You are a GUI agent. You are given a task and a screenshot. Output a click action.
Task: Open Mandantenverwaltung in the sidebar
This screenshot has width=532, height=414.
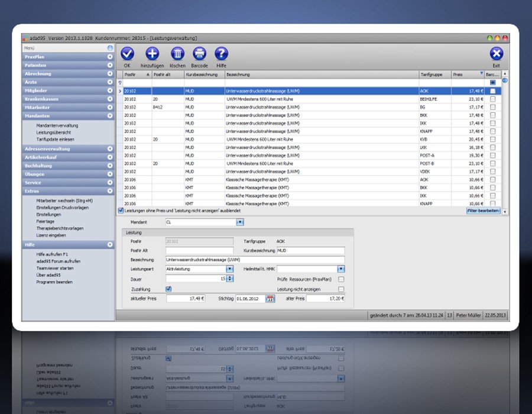pos(56,125)
